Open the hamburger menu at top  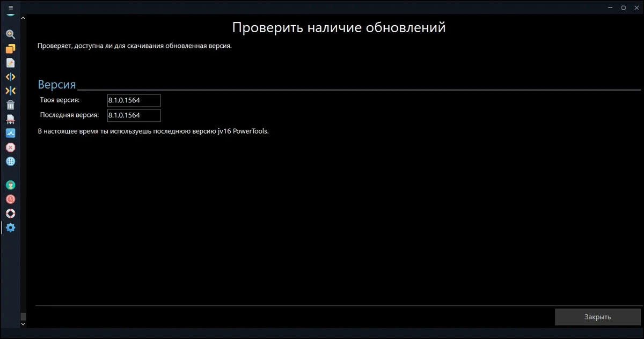[10, 8]
